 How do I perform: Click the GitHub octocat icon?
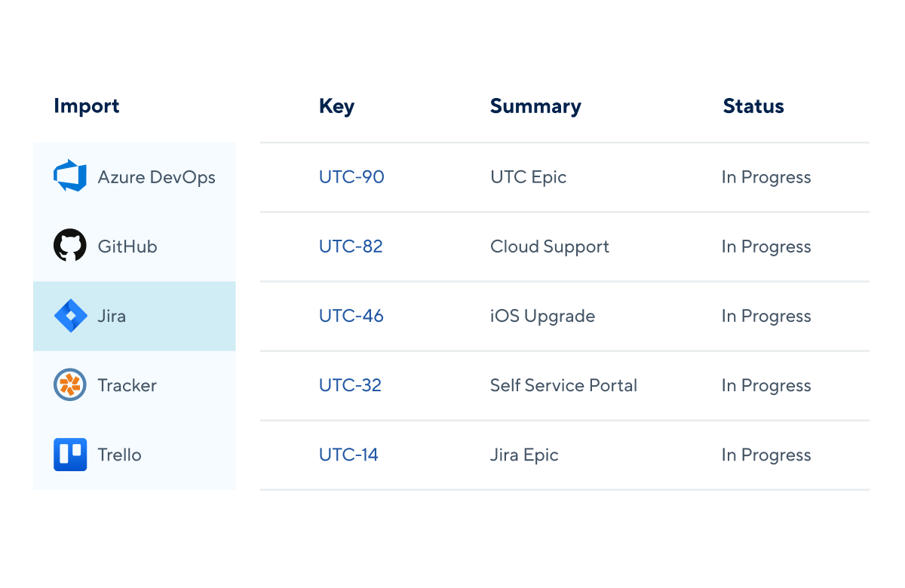(x=70, y=246)
